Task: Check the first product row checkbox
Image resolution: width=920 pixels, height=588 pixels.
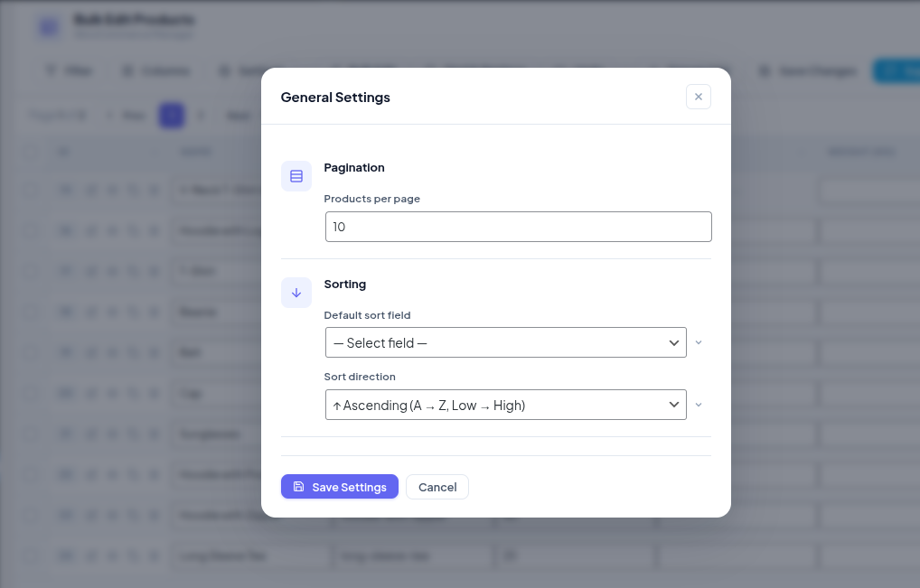Action: [30, 190]
